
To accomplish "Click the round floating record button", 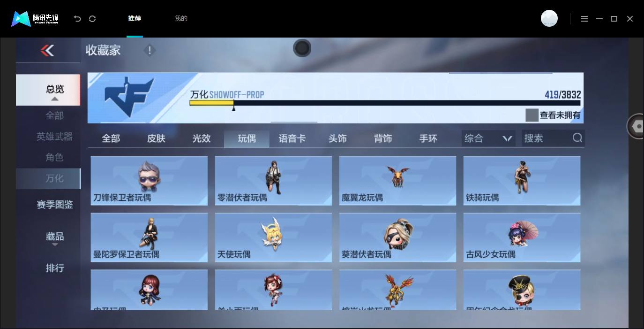I will [302, 48].
